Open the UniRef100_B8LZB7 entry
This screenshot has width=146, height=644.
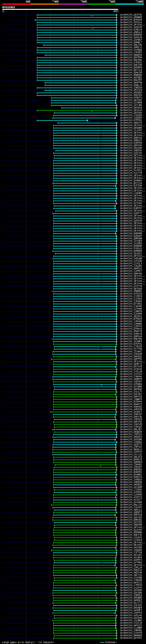tap(131, 429)
